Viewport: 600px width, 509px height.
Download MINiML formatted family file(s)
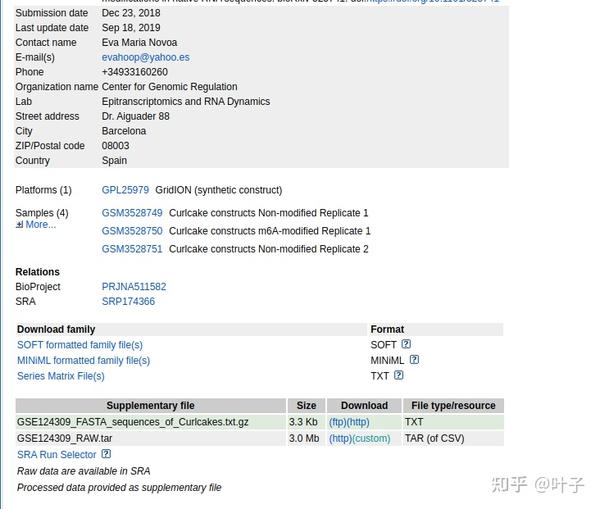[x=83, y=361]
